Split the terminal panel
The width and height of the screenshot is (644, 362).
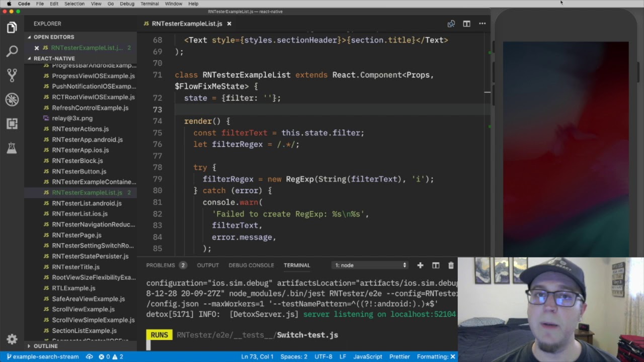click(436, 265)
